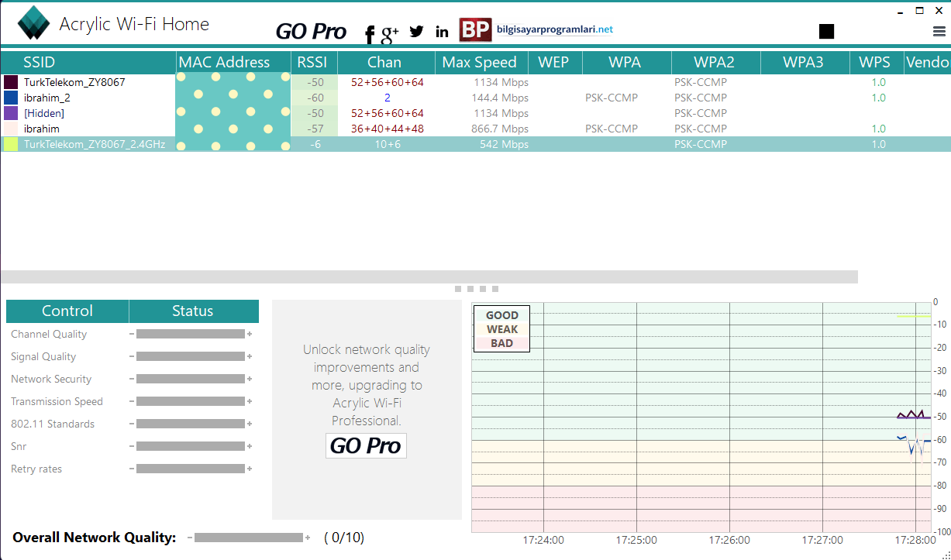
Task: Click the Network Security status bar
Action: pyautogui.click(x=191, y=379)
